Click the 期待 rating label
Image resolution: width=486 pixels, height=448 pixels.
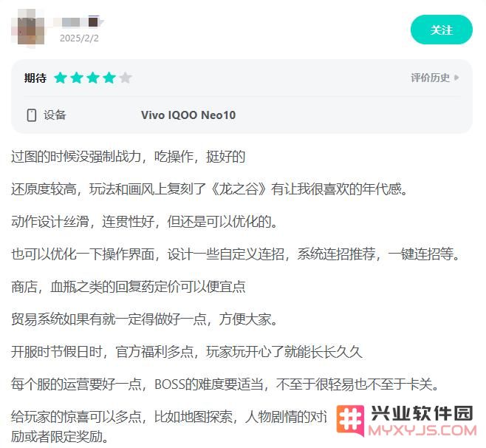pos(35,78)
